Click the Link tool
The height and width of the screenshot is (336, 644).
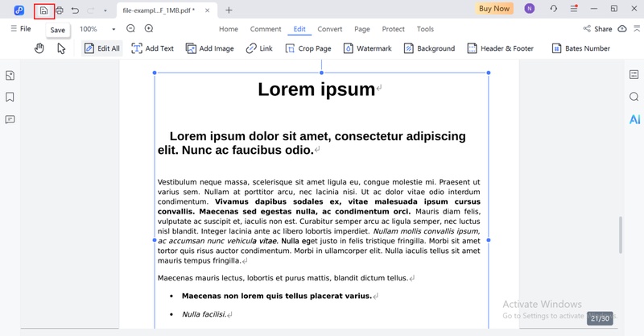259,48
